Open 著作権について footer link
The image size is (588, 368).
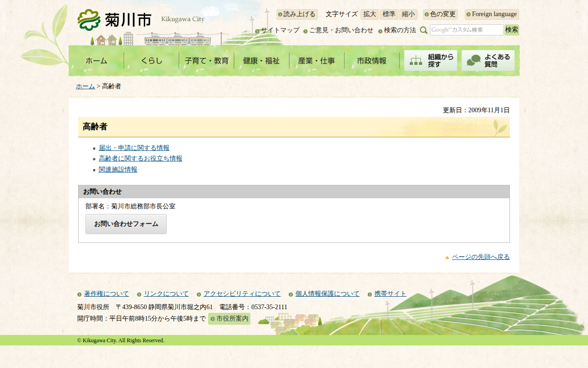(x=107, y=294)
